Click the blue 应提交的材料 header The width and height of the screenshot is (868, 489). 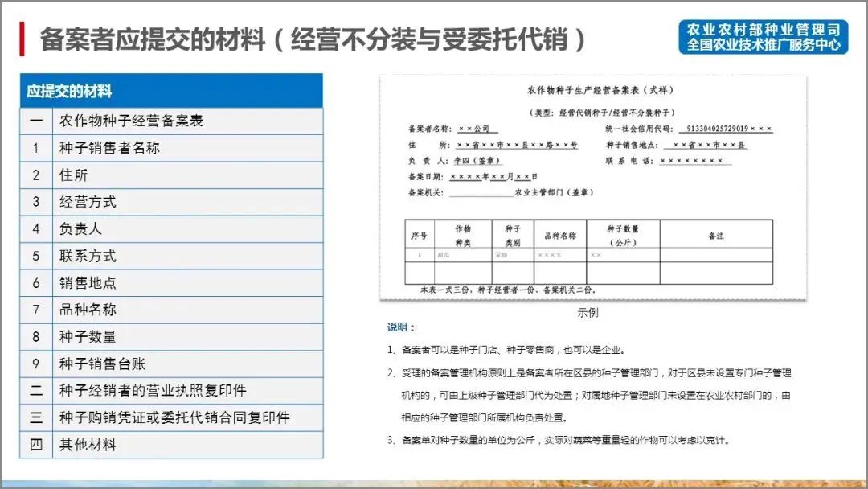[x=169, y=88]
